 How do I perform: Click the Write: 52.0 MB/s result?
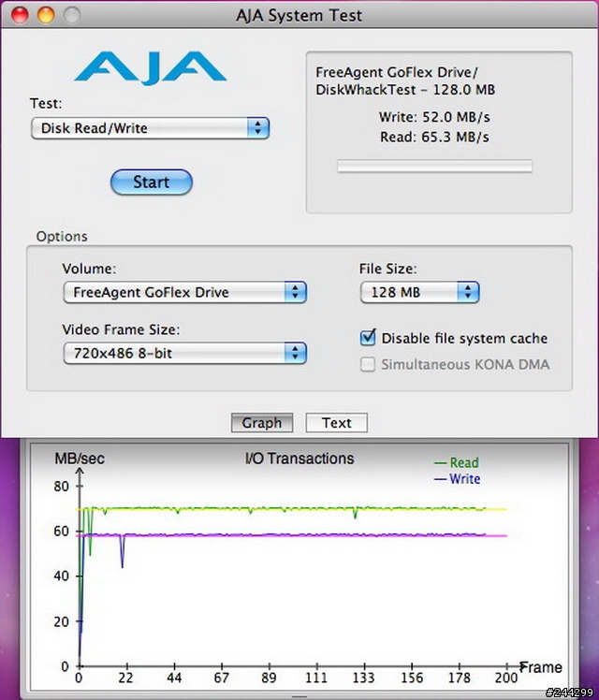(434, 117)
